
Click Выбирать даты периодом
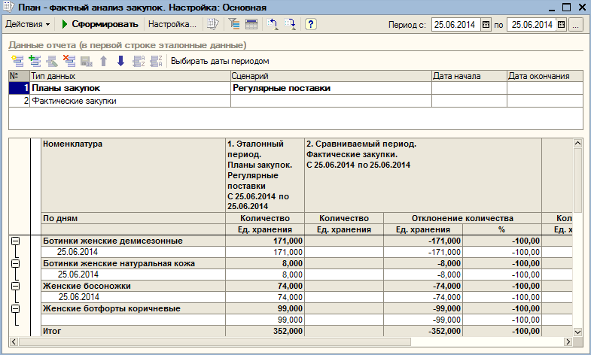point(220,61)
